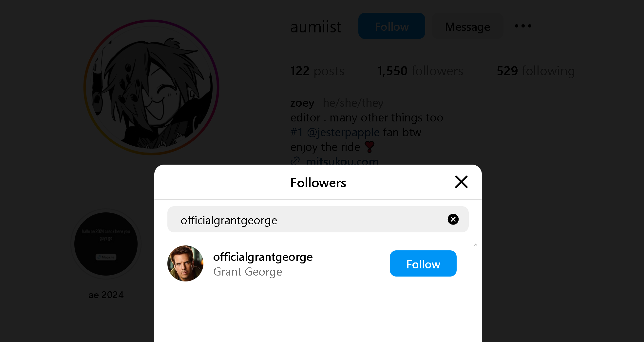
Task: Follow officialgrantgeorge from the followers list
Action: click(x=423, y=263)
